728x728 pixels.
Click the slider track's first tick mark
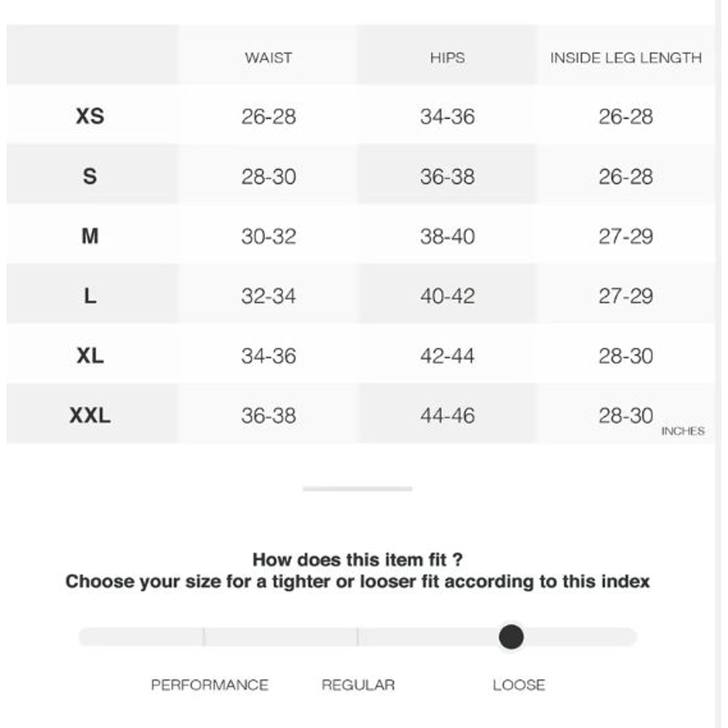(204, 637)
